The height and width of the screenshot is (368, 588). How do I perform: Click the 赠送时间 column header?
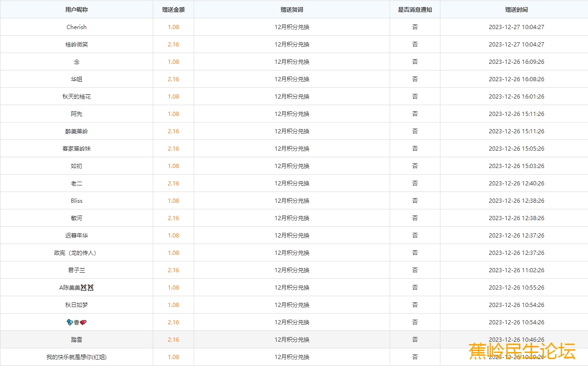coord(517,9)
